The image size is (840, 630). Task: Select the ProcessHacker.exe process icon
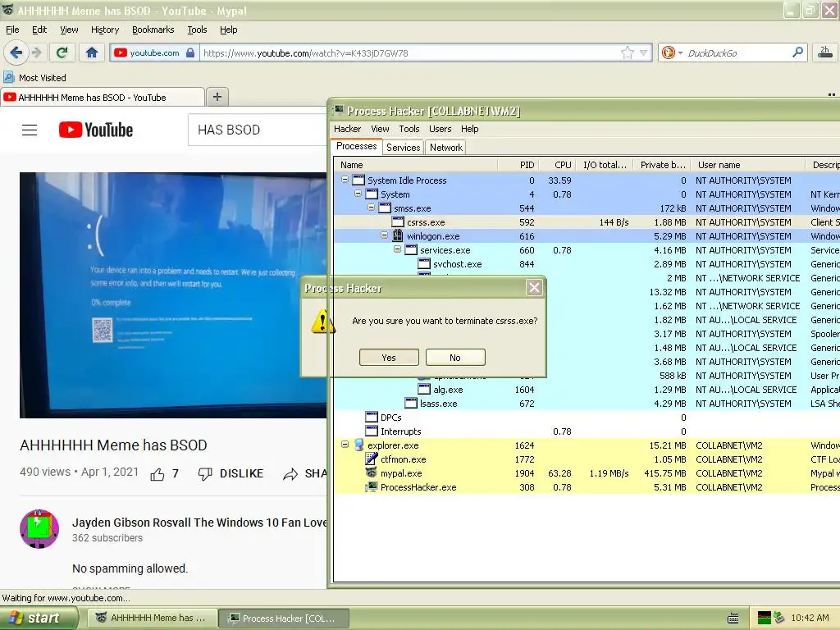(372, 487)
